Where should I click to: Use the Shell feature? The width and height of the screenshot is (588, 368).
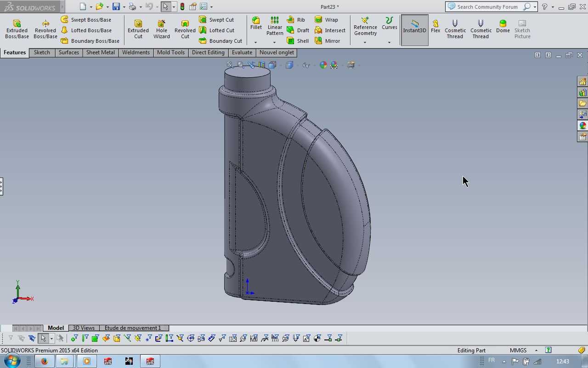pos(298,41)
